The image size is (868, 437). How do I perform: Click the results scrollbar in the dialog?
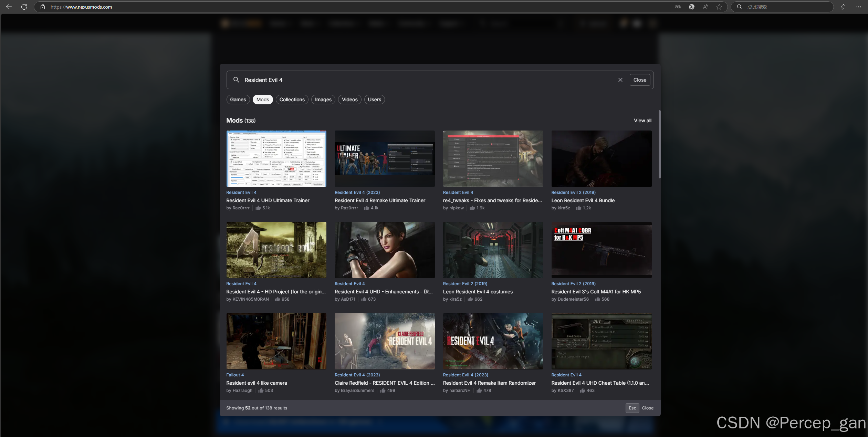(x=659, y=145)
